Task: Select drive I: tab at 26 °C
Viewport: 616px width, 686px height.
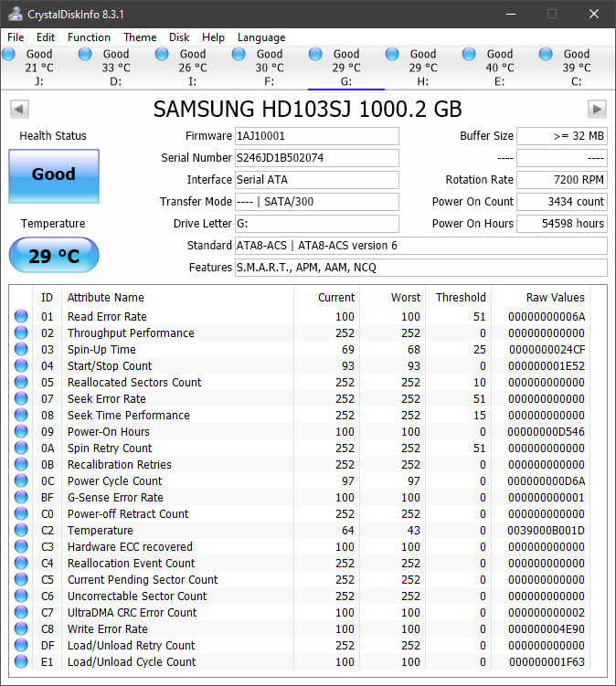Action: coord(193,68)
